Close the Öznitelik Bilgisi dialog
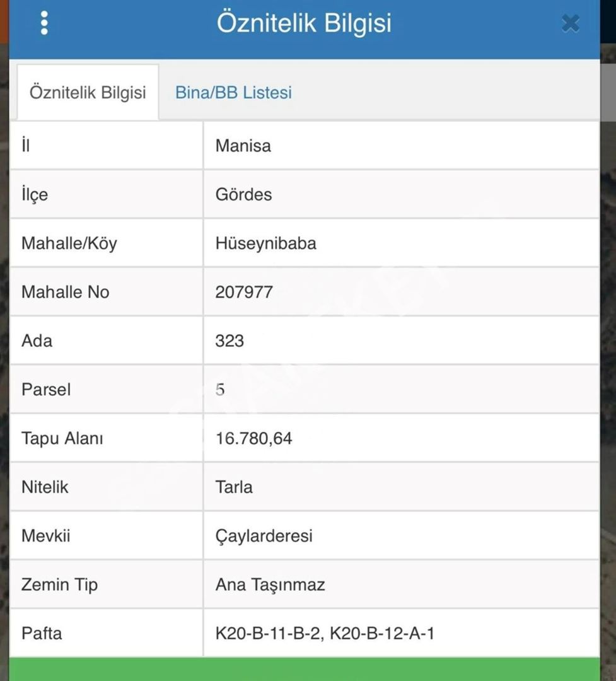The width and height of the screenshot is (616, 681). (570, 24)
